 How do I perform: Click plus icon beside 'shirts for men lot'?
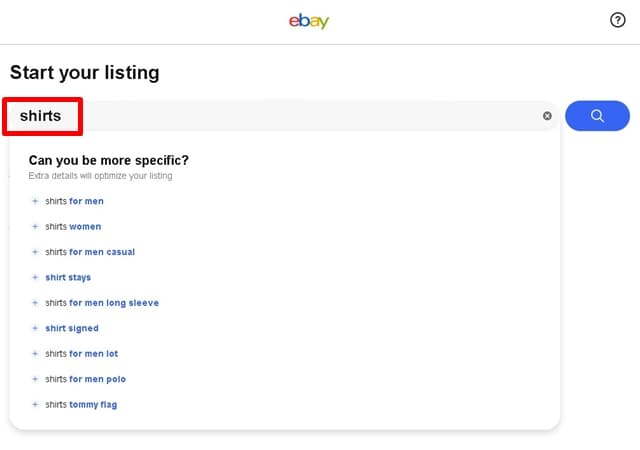pos(35,354)
